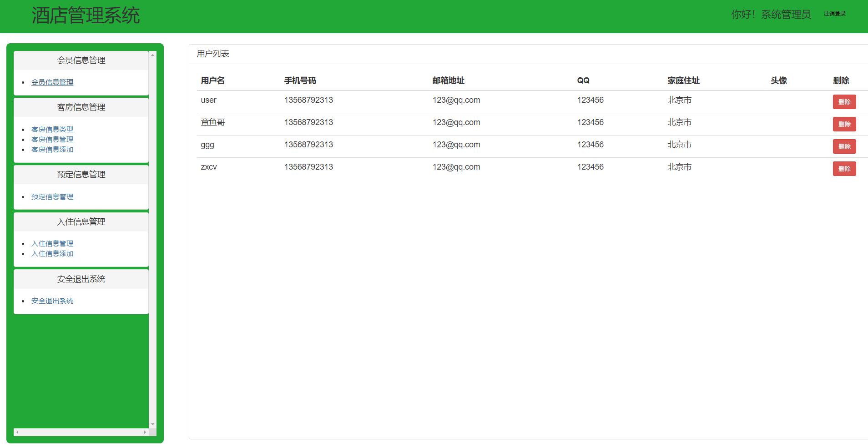Click the username cell 章鱼哥

(213, 122)
